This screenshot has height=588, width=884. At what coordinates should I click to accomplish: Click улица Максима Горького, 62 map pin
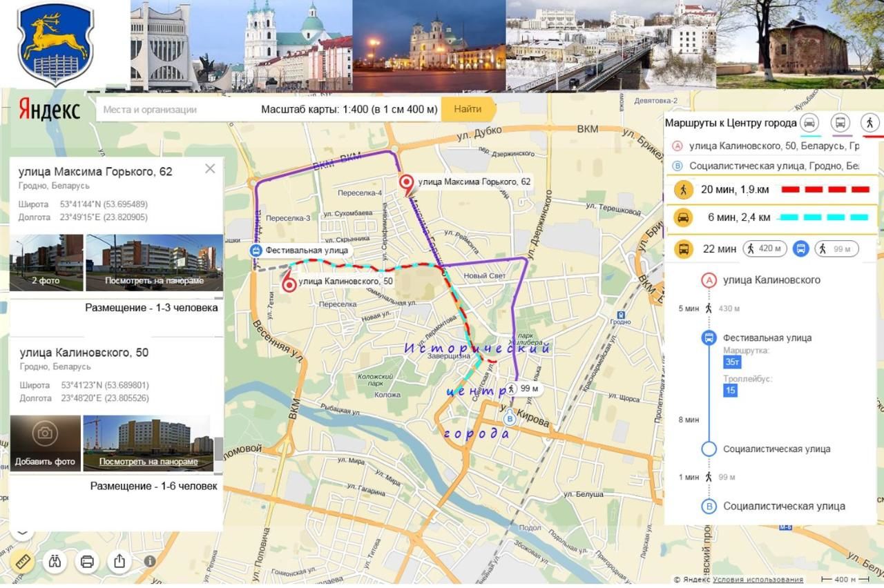(407, 184)
